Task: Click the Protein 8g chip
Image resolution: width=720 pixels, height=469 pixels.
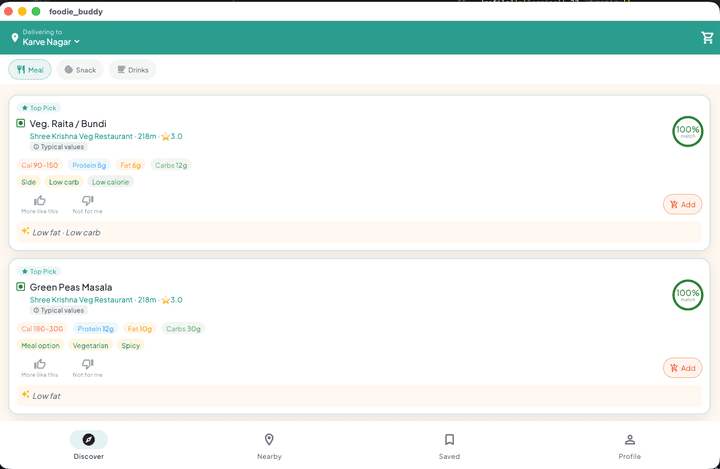Action: tap(89, 165)
